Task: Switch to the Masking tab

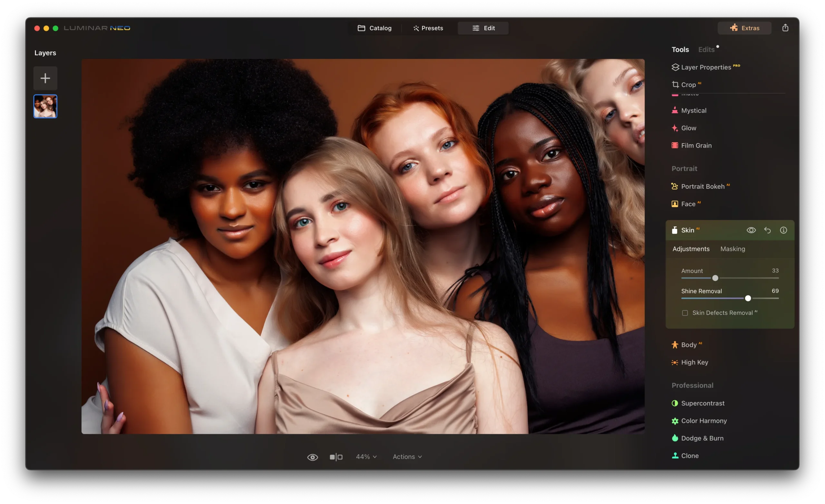Action: 733,249
